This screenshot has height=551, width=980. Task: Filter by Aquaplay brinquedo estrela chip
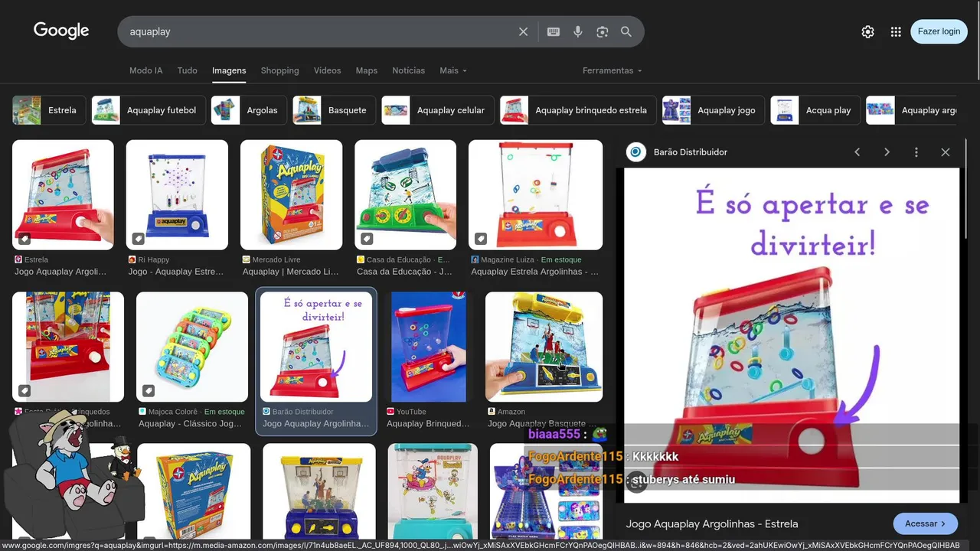[x=578, y=110]
